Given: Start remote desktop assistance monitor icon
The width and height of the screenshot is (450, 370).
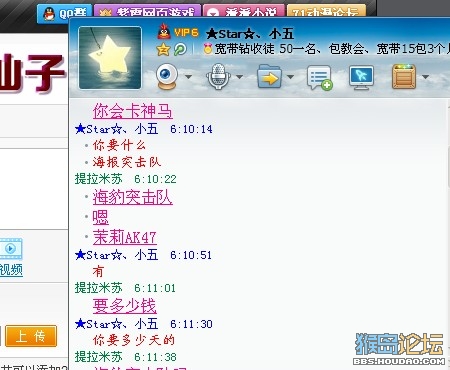Looking at the screenshot, I should point(361,77).
